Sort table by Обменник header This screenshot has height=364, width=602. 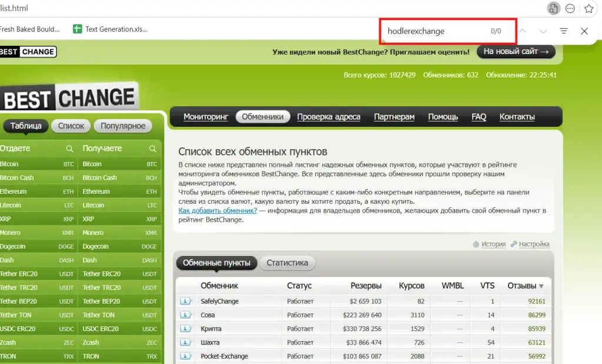click(219, 286)
